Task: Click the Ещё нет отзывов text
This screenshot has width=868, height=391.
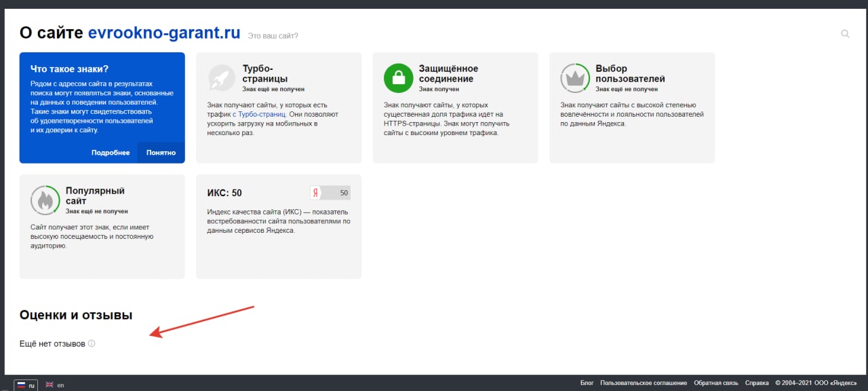Action: pyautogui.click(x=52, y=344)
